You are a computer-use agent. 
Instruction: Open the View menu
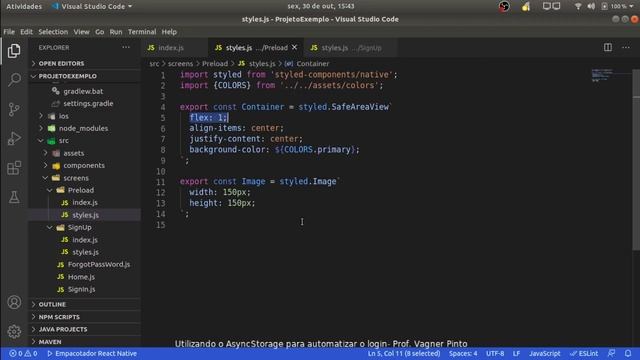pyautogui.click(x=81, y=32)
